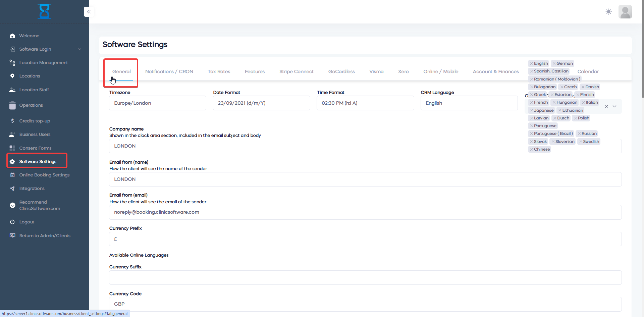644x317 pixels.
Task: Collapse the sidebar with double-chevron button
Action: coord(89,12)
